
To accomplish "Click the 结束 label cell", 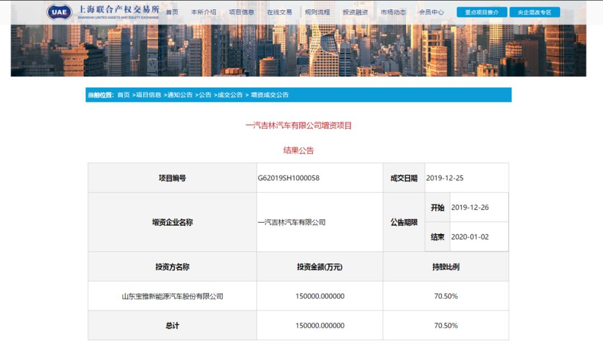I will click(x=437, y=237).
